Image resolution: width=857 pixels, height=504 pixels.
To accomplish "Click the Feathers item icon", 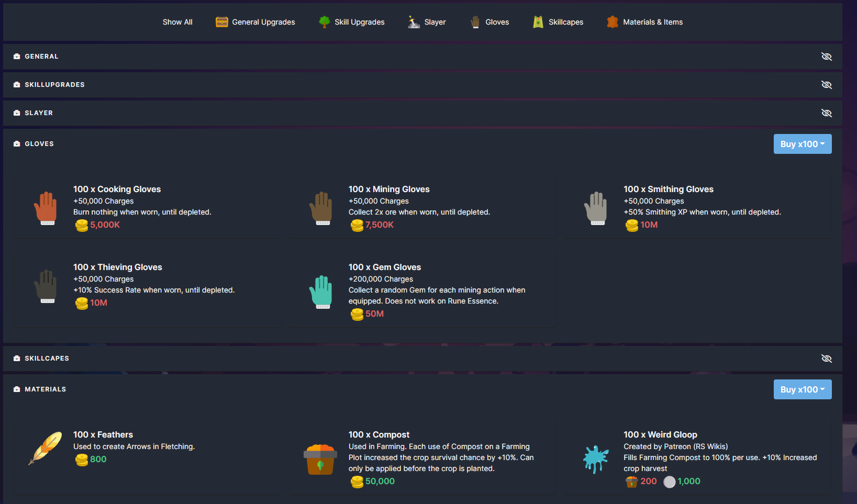I will coord(45,449).
